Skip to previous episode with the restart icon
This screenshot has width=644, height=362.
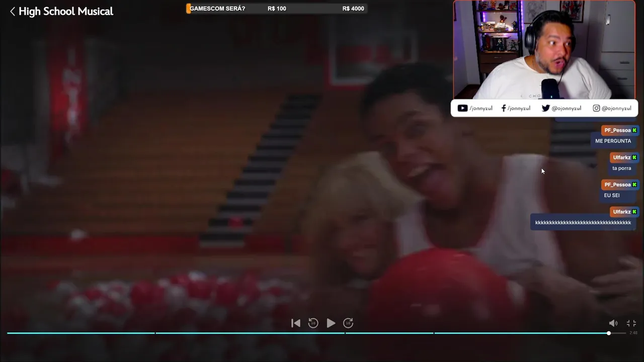pyautogui.click(x=296, y=323)
